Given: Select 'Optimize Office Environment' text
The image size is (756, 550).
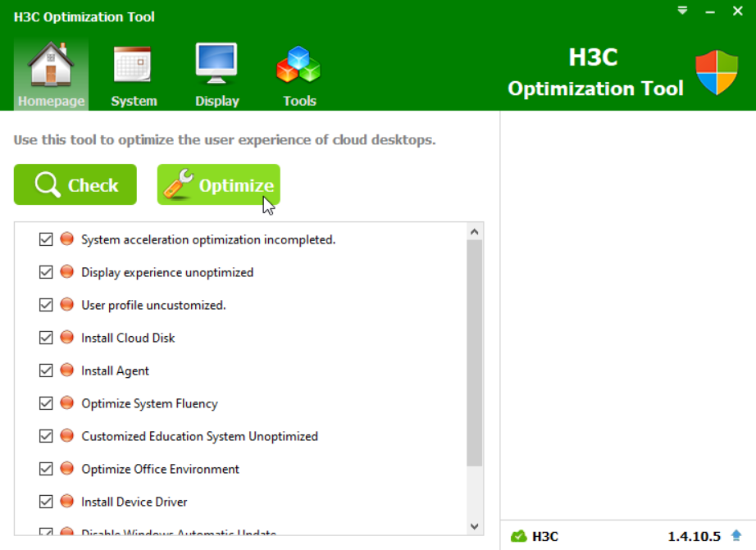Looking at the screenshot, I should 160,469.
